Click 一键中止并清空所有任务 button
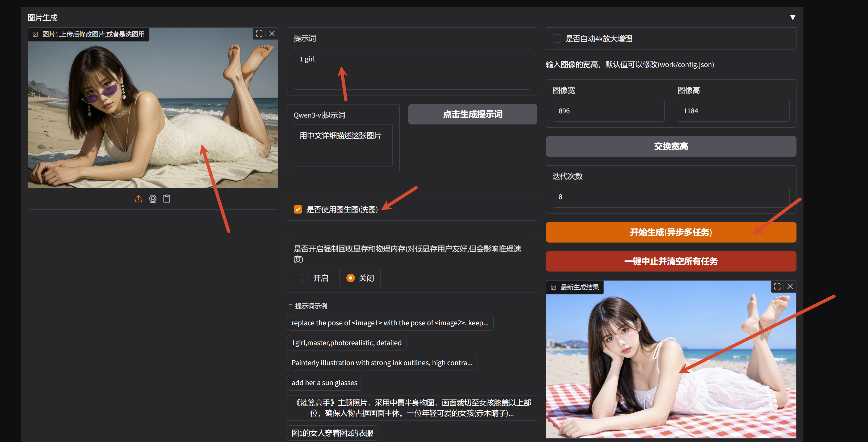 click(671, 261)
